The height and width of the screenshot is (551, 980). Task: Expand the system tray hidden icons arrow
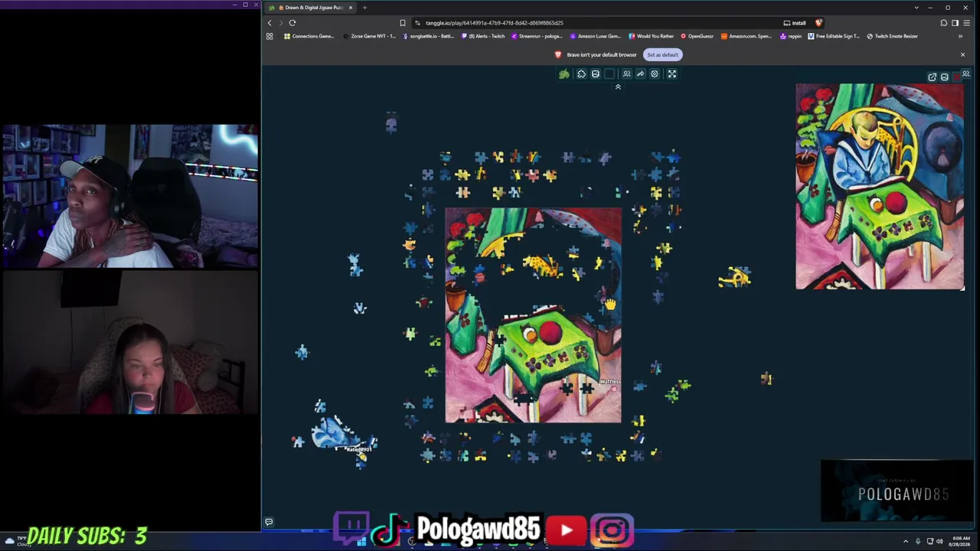click(x=906, y=541)
